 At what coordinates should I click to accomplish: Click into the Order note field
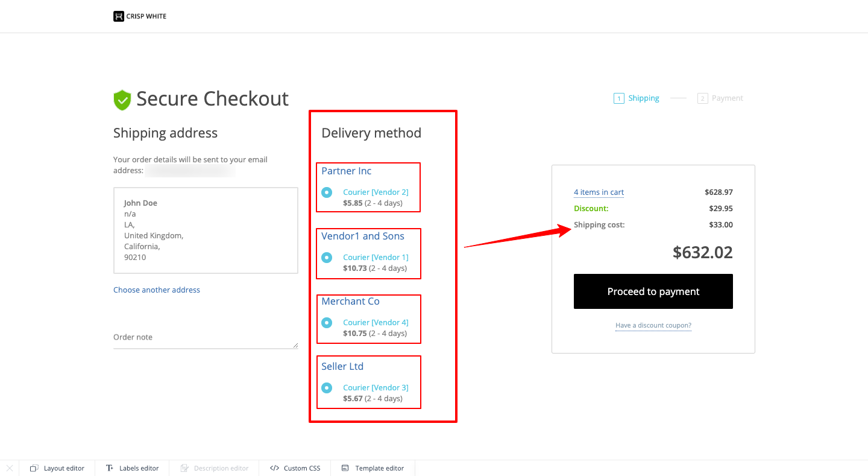click(x=205, y=338)
